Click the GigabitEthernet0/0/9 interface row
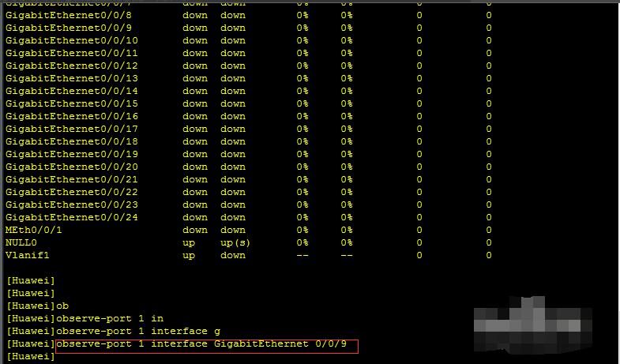Image resolution: width=620 pixels, height=364 pixels. pos(248,28)
